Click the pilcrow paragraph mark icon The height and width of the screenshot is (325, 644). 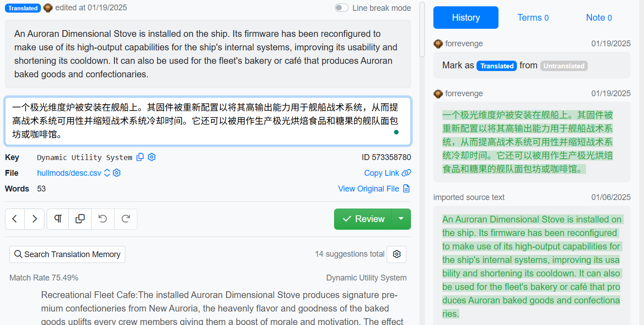(x=58, y=219)
